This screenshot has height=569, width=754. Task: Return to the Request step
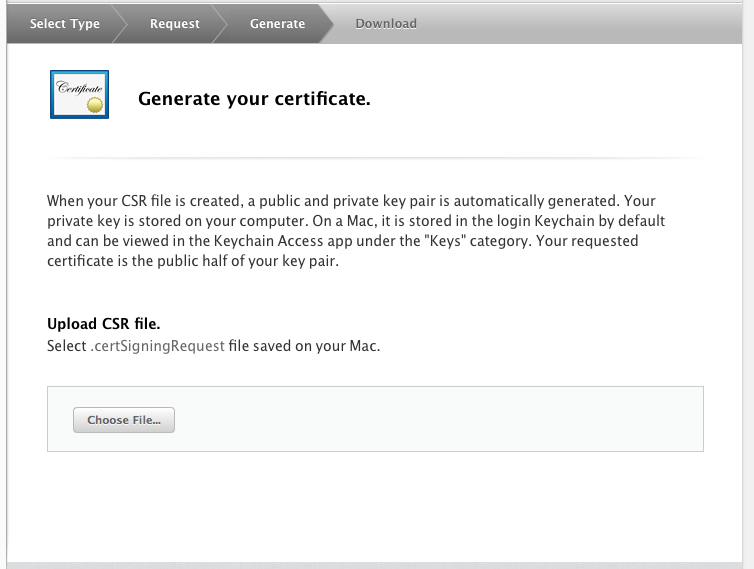(174, 23)
